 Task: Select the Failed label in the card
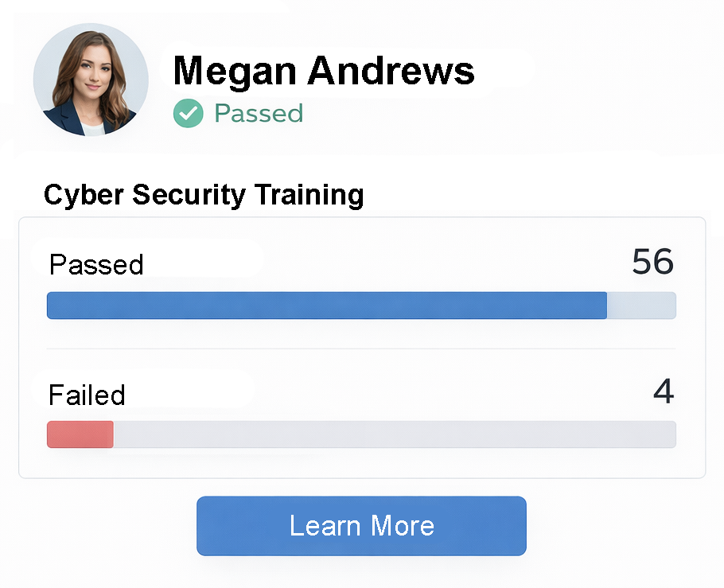click(x=86, y=395)
